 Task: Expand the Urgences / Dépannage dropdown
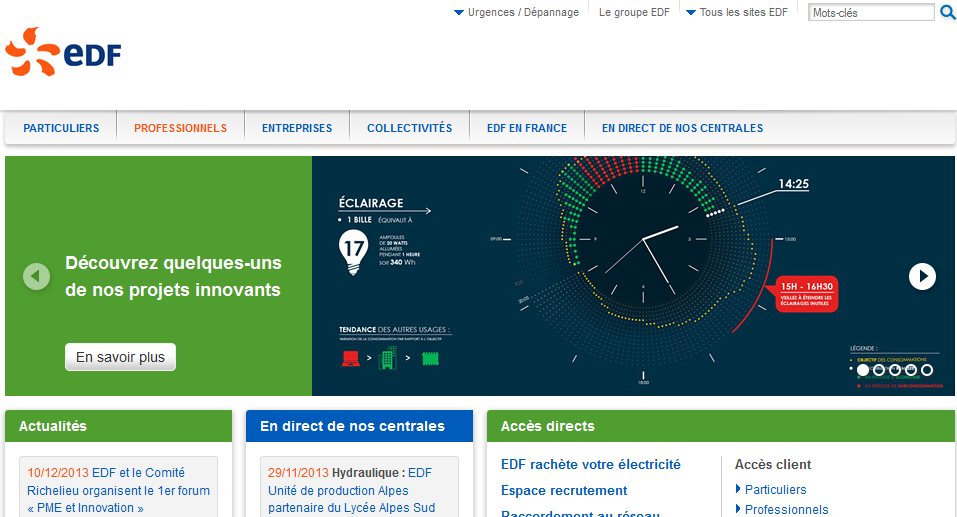pyautogui.click(x=516, y=12)
